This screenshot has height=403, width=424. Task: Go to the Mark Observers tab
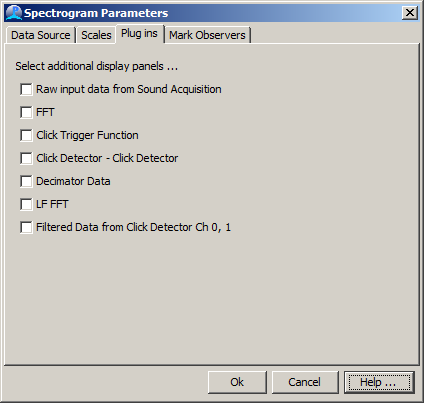pyautogui.click(x=207, y=35)
